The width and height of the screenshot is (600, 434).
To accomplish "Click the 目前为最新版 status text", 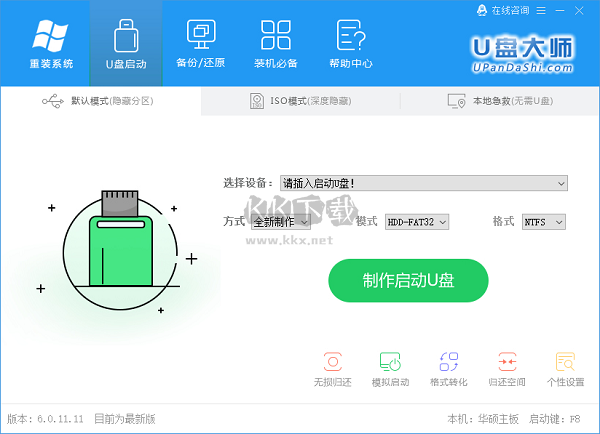I will [125, 419].
